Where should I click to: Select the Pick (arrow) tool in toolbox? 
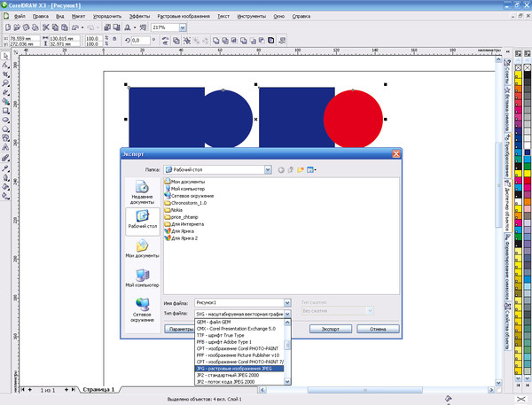tap(5, 56)
